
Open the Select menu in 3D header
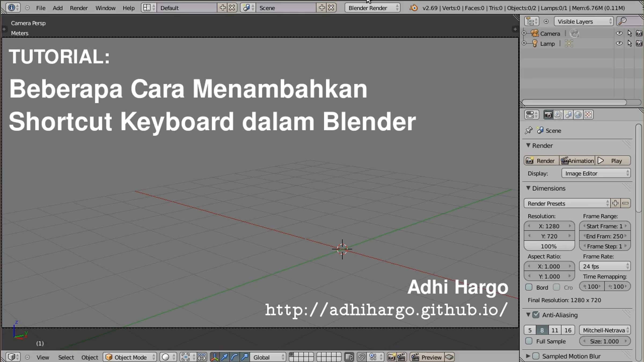66,357
